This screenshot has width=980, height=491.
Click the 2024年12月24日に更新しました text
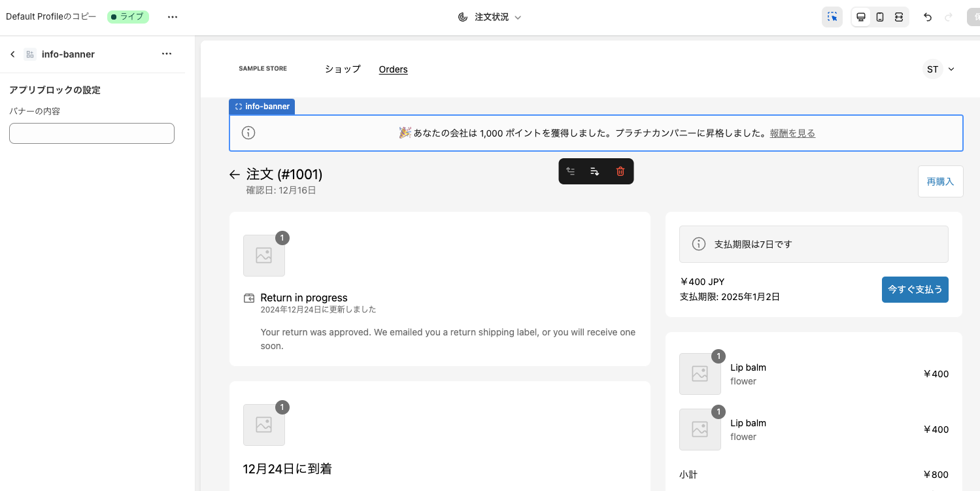coord(318,310)
